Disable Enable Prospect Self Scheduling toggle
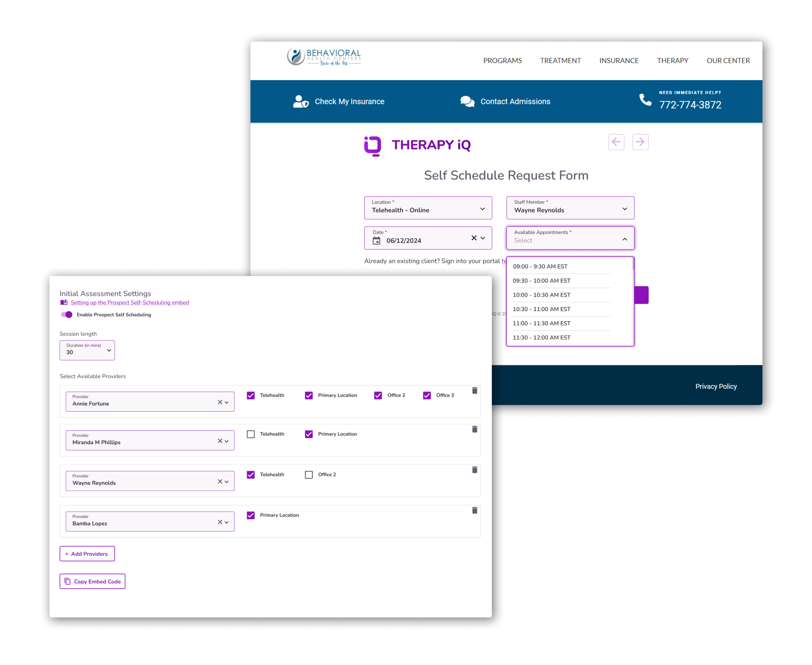Screen dimensions: 812x665 (67, 315)
